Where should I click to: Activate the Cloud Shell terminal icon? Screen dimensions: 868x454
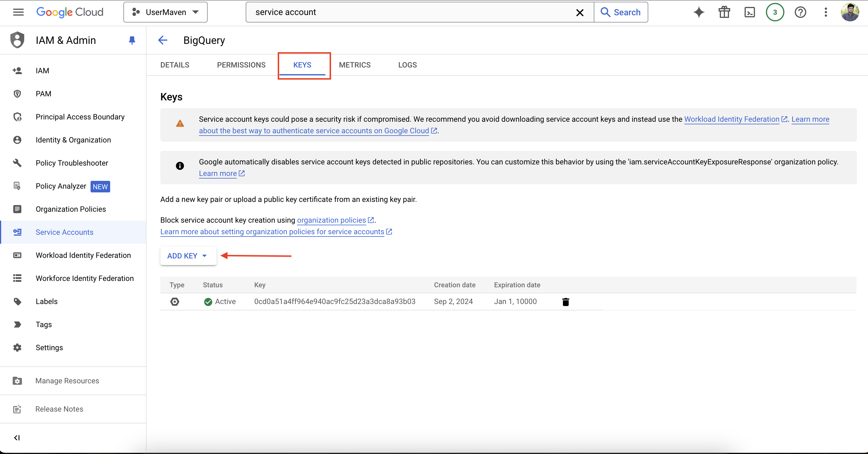[749, 12]
